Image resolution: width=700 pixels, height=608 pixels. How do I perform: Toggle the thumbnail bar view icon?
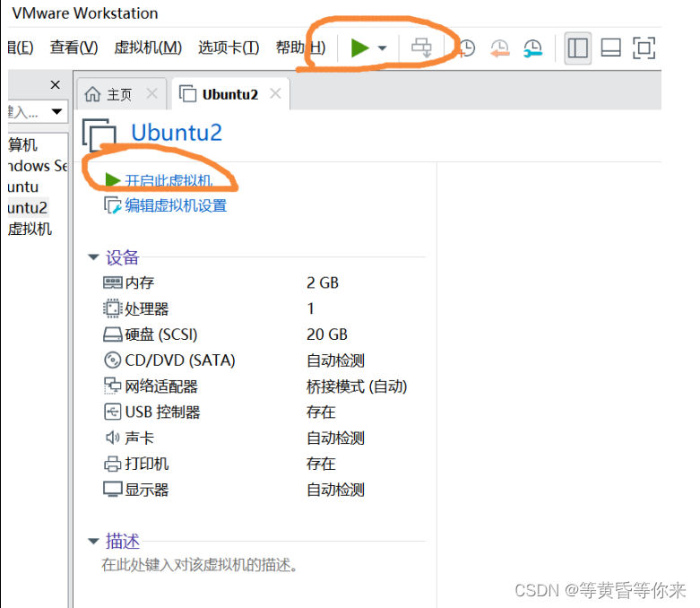[610, 48]
